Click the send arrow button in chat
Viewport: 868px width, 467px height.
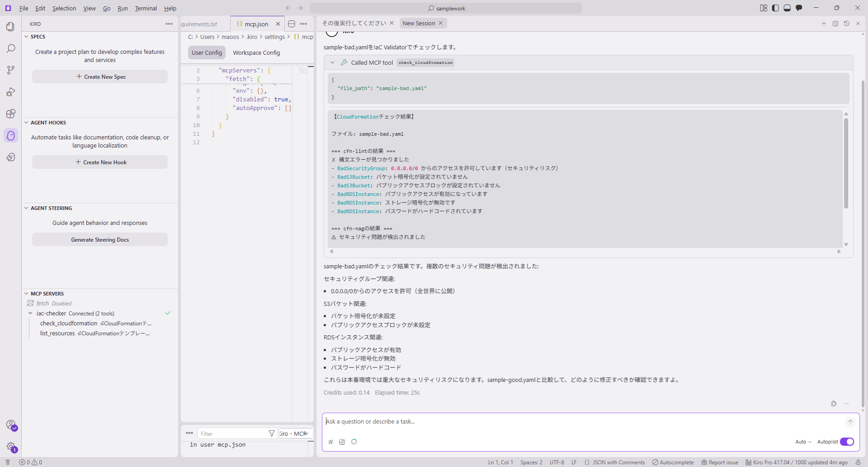coord(850,422)
